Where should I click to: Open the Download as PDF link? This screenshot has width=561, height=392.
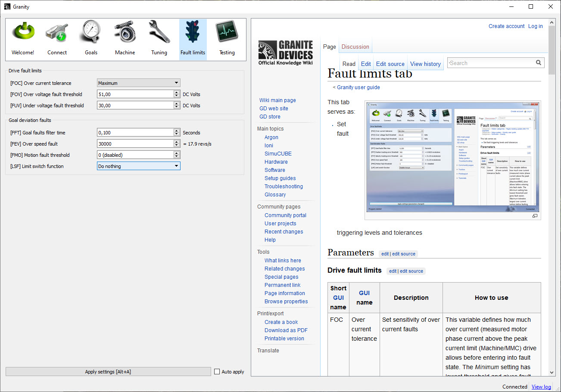point(286,330)
